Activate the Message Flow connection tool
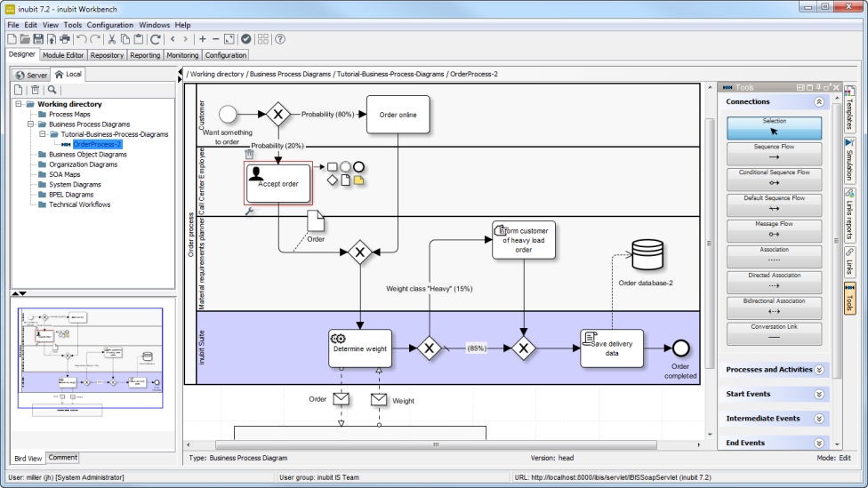 [774, 229]
